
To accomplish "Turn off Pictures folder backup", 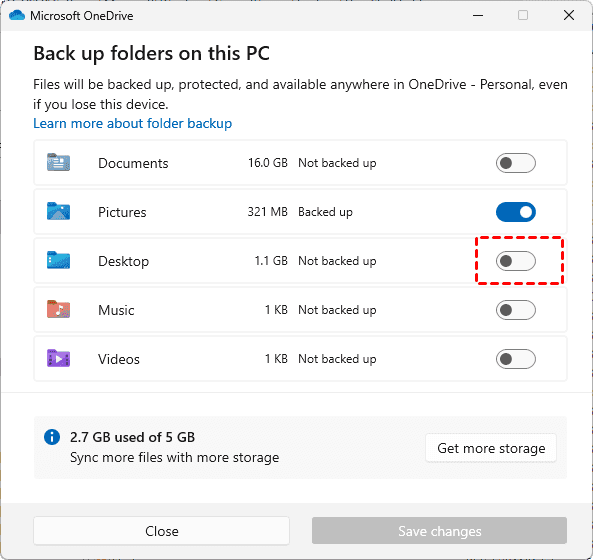I will 515,212.
